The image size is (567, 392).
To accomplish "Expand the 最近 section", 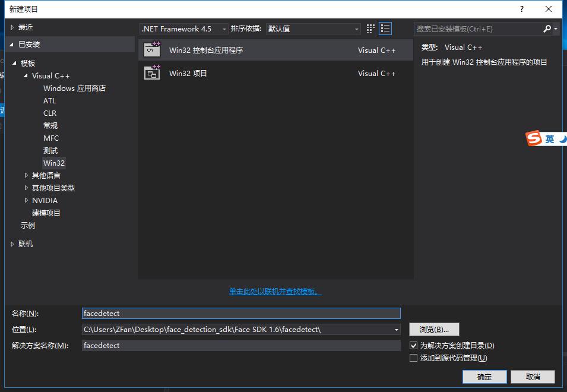I will (12, 27).
